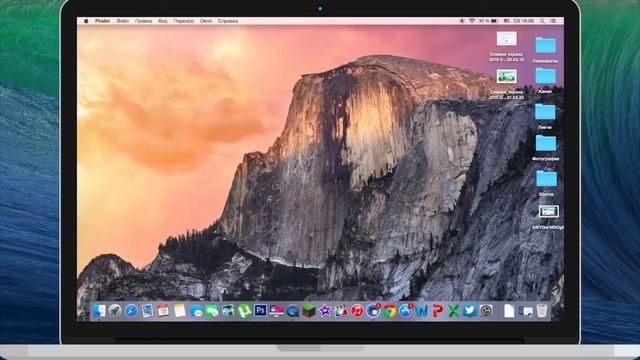
Task: Select the Фотографии desktop folder
Action: [546, 143]
